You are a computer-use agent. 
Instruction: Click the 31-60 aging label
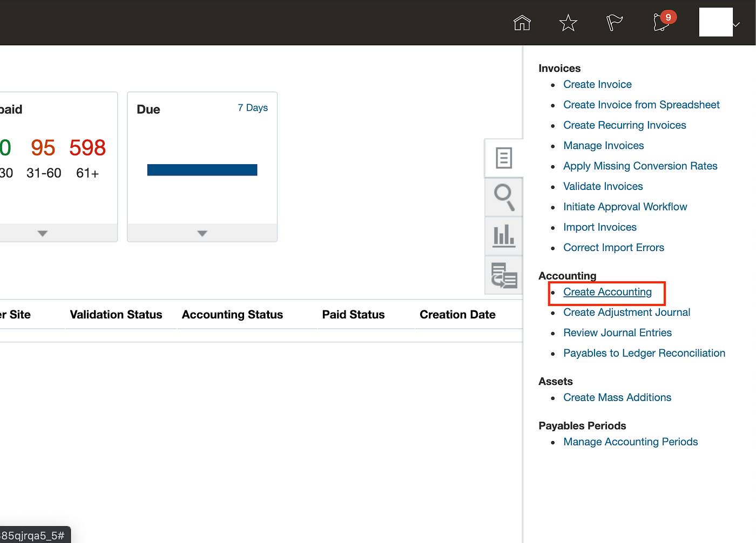pos(44,173)
